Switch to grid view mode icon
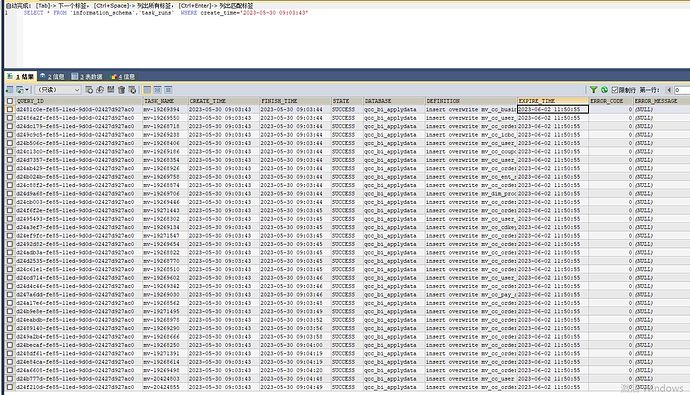This screenshot has width=690, height=395. click(x=147, y=90)
